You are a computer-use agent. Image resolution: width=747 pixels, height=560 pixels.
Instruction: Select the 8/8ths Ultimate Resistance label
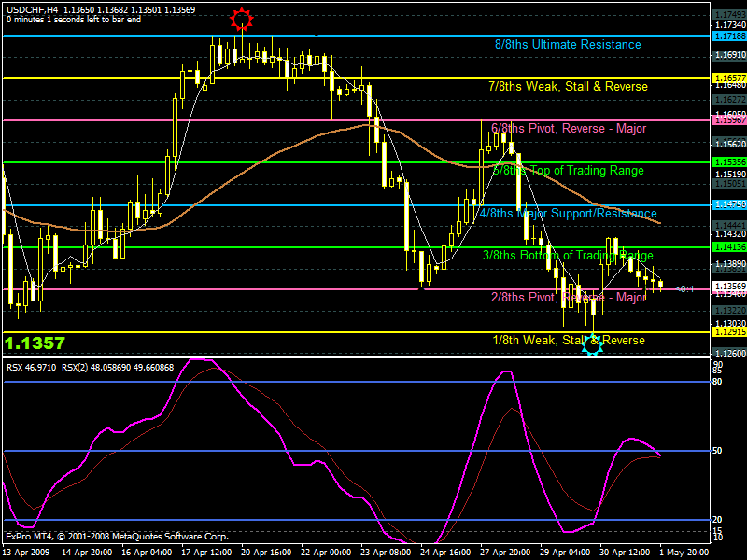[568, 44]
